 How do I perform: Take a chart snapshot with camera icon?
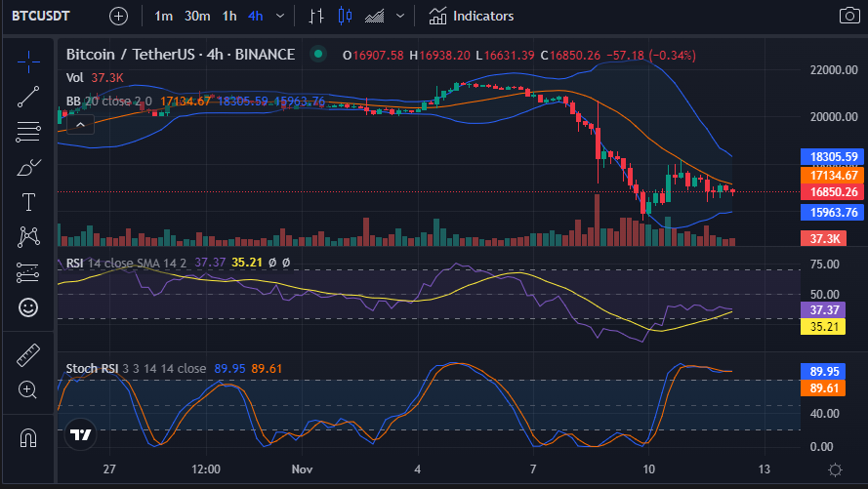click(x=848, y=16)
